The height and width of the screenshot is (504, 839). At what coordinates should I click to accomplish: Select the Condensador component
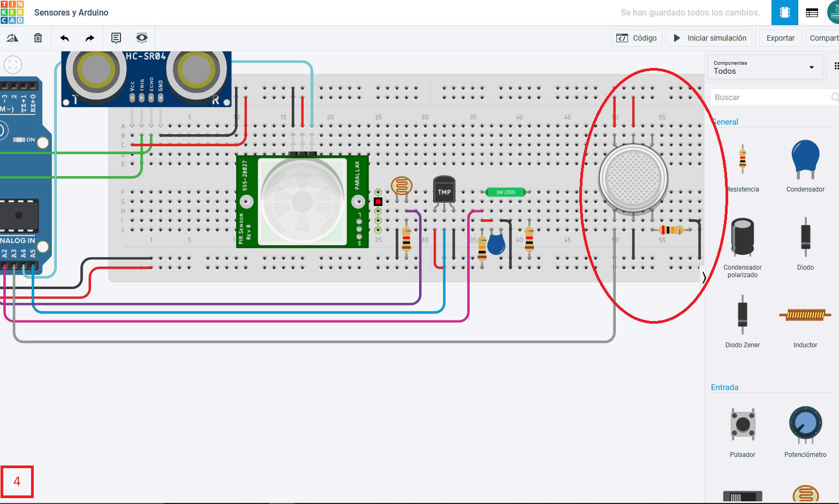coord(805,166)
